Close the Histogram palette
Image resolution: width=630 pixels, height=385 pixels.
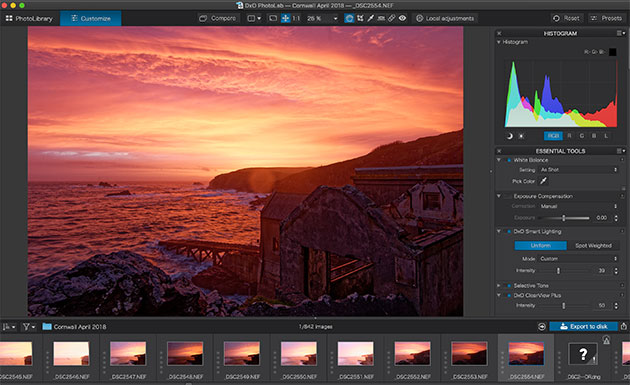[499, 33]
